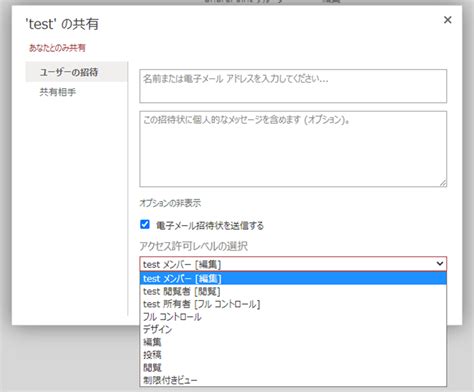Select the デザイン permission option
474x392 pixels.
[293, 329]
